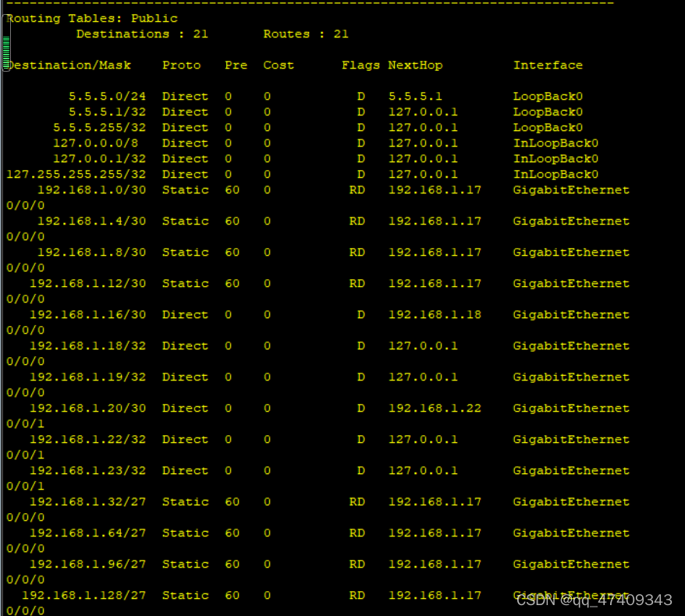685x616 pixels.
Task: Click next hop 192.168.1.17 on 192.168.1.0/30 row
Action: click(x=435, y=190)
